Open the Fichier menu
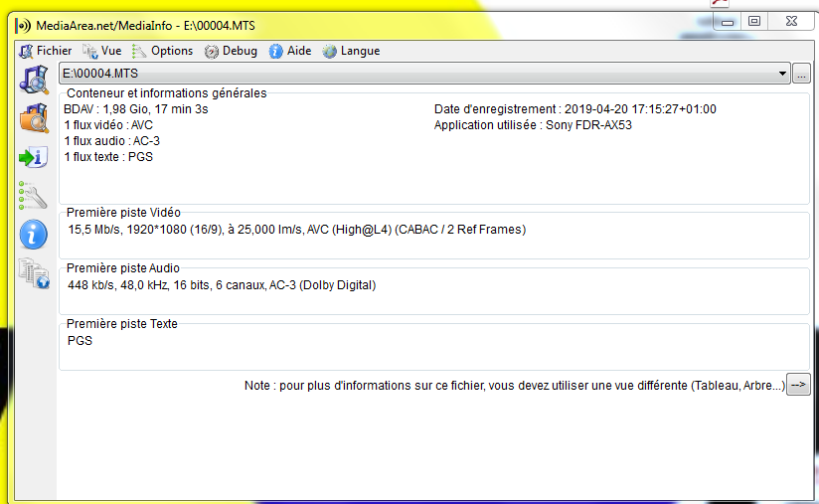Viewport: 819px width, 504px height. click(x=46, y=51)
